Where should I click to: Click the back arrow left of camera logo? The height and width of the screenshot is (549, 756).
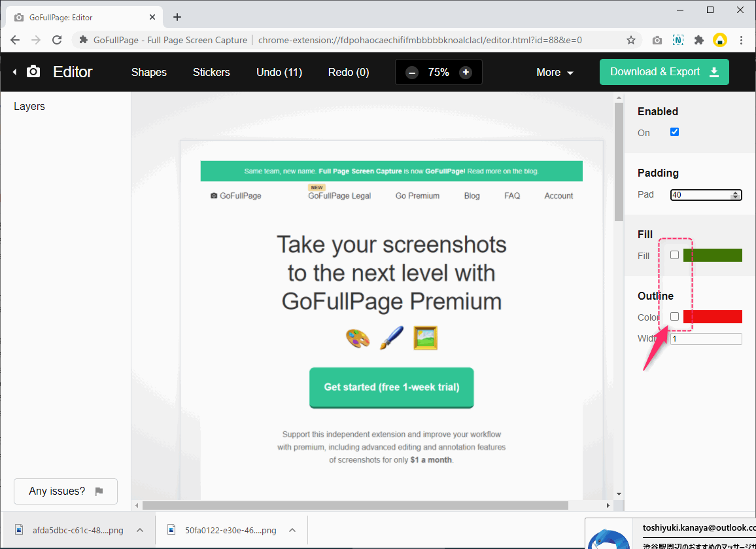coord(14,72)
